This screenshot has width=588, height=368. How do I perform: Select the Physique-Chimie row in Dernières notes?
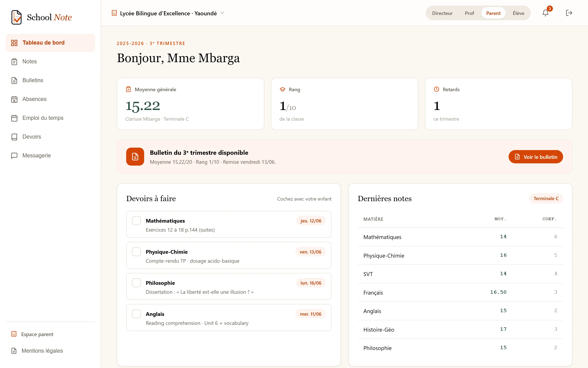point(460,255)
